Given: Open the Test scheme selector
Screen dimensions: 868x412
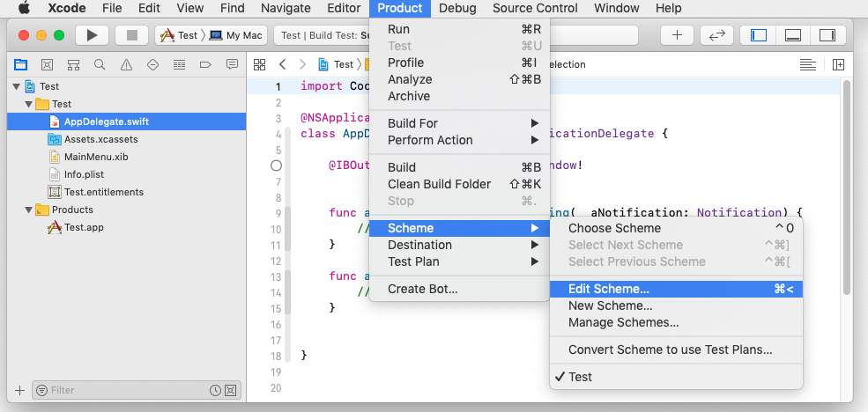Looking at the screenshot, I should 178,35.
